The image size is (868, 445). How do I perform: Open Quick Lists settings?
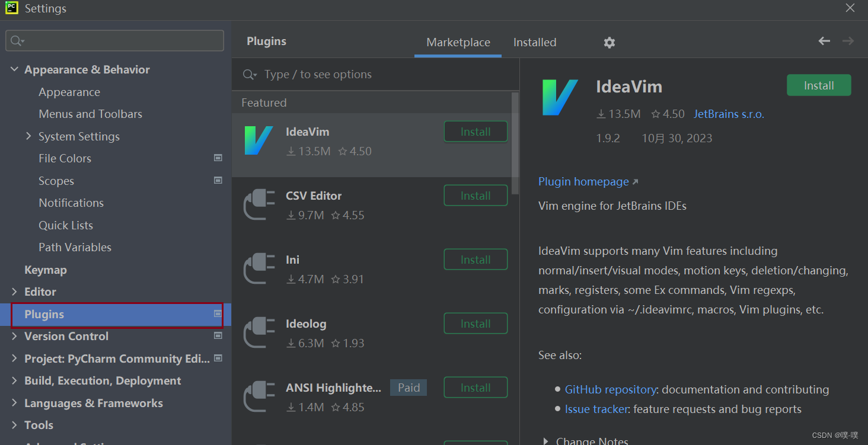(66, 225)
